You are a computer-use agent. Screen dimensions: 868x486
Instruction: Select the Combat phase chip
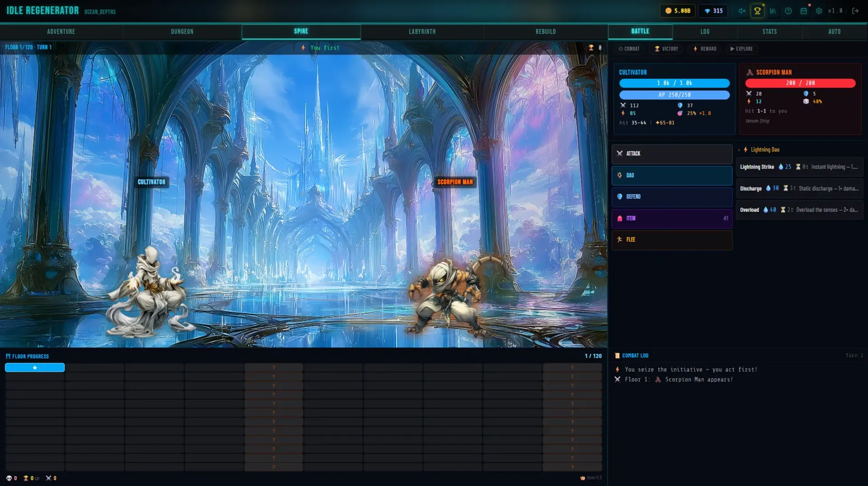coord(629,49)
